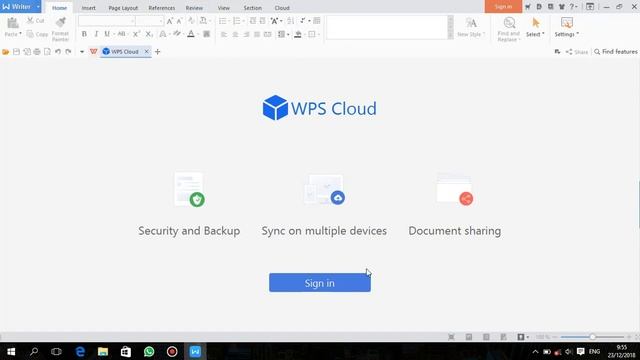
Task: Open File Explorer from taskbar
Action: coord(103,351)
